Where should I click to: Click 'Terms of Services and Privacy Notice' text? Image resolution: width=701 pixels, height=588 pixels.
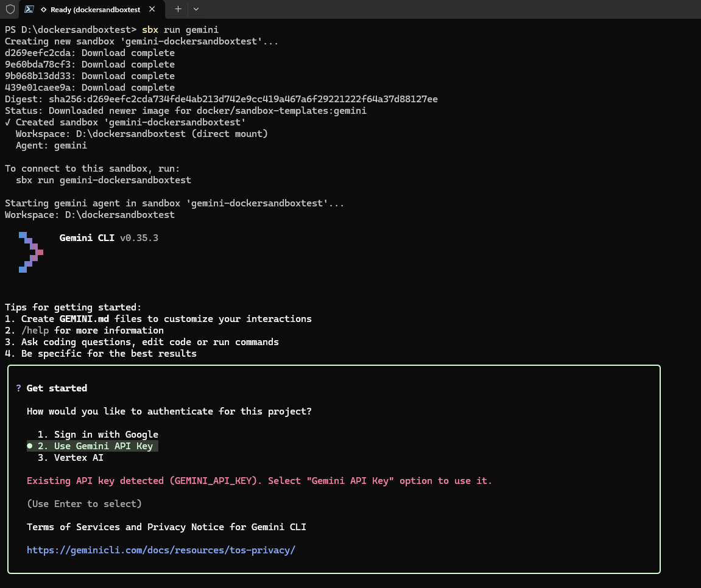pyautogui.click(x=166, y=527)
